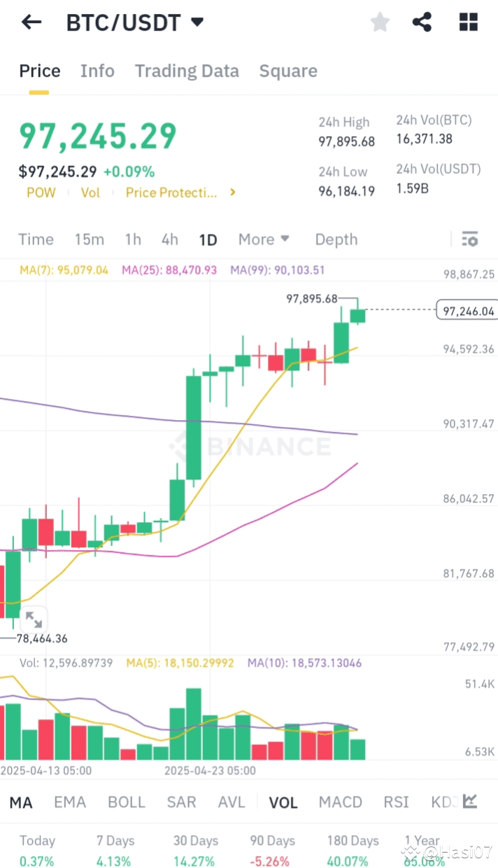Tap the back arrow icon
This screenshot has height=868, width=498.
[x=31, y=22]
